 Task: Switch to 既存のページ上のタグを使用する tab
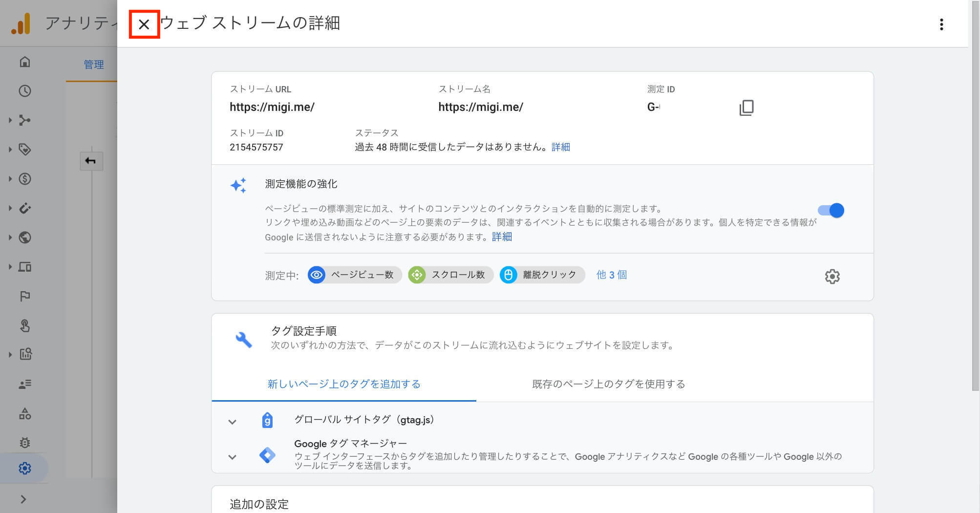(x=608, y=384)
